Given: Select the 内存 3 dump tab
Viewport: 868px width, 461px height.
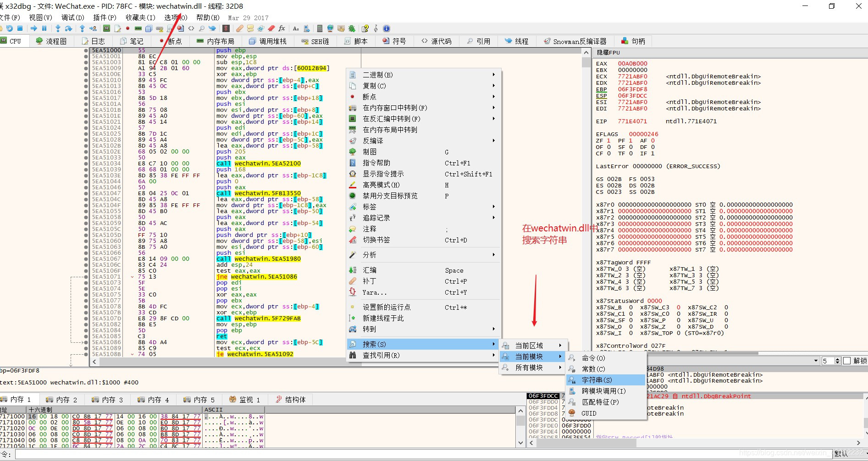Looking at the screenshot, I should click(x=107, y=400).
